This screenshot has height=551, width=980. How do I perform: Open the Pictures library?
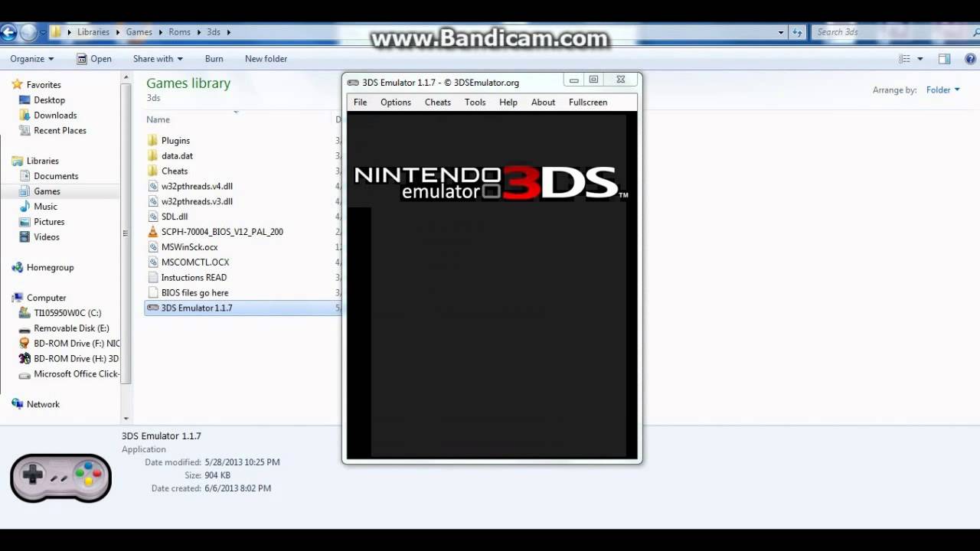point(49,222)
